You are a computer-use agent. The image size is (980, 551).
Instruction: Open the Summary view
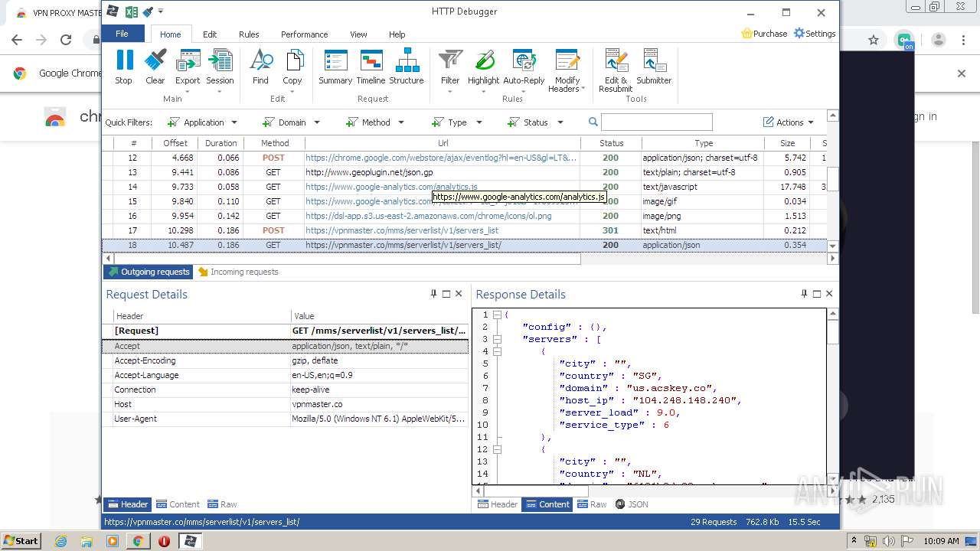coord(335,67)
